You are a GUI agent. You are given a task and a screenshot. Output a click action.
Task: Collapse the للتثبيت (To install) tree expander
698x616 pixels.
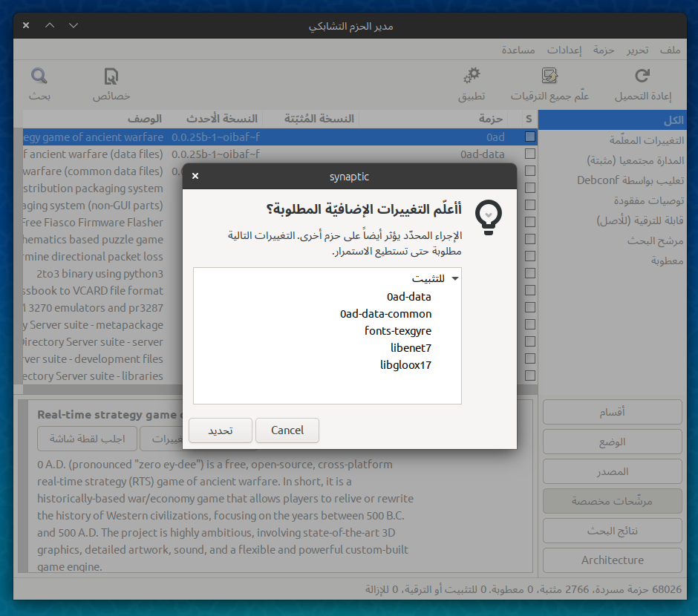454,279
